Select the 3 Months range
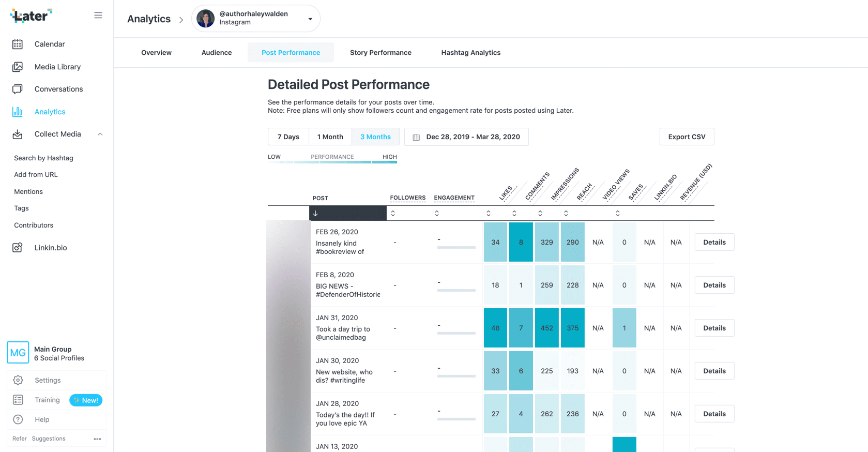 [x=375, y=137]
